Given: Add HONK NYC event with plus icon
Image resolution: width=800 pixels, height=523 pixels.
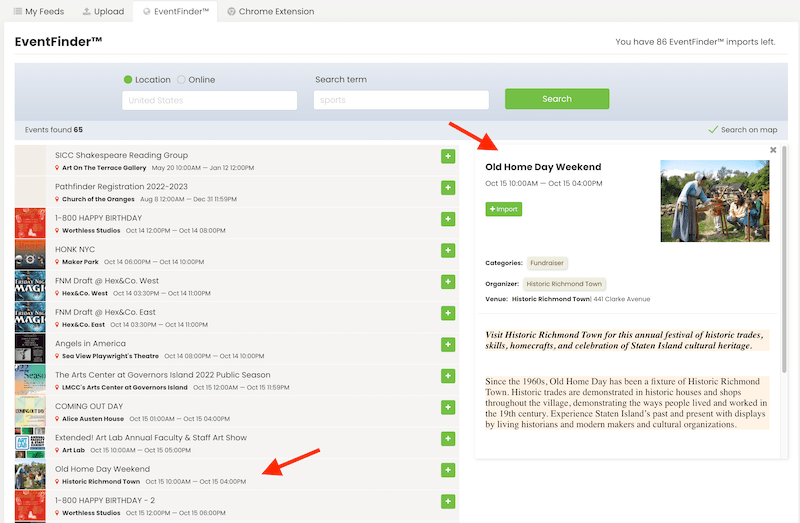Looking at the screenshot, I should [x=448, y=251].
